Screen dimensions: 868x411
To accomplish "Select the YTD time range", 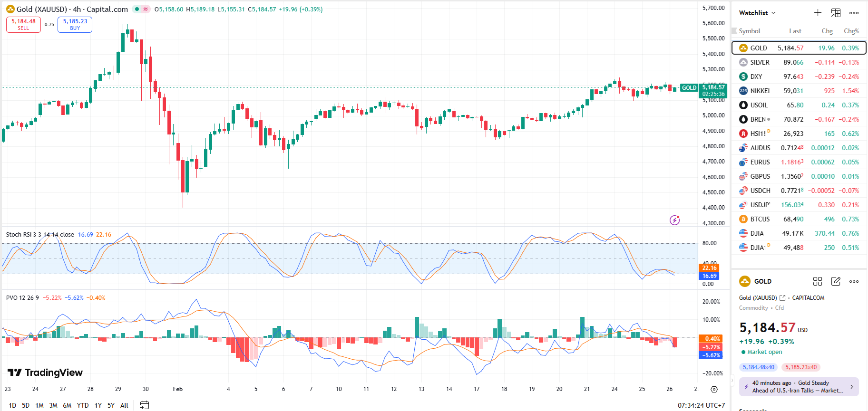I will coord(83,405).
